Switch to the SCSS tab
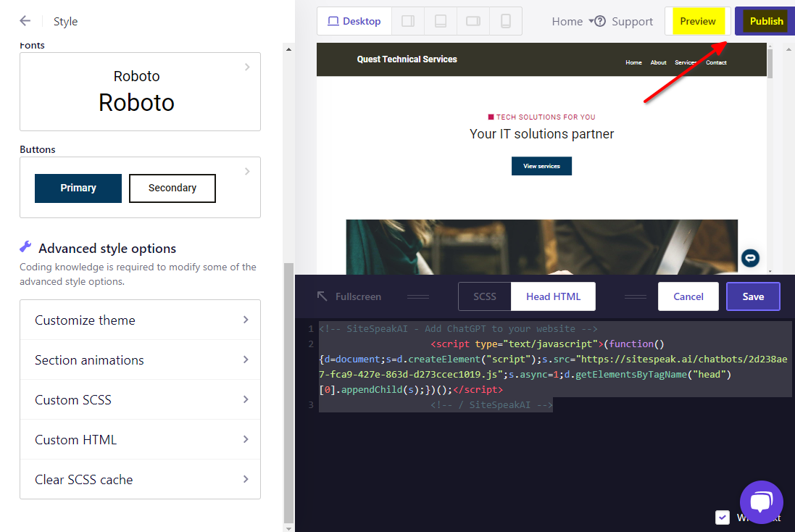 pyautogui.click(x=485, y=296)
